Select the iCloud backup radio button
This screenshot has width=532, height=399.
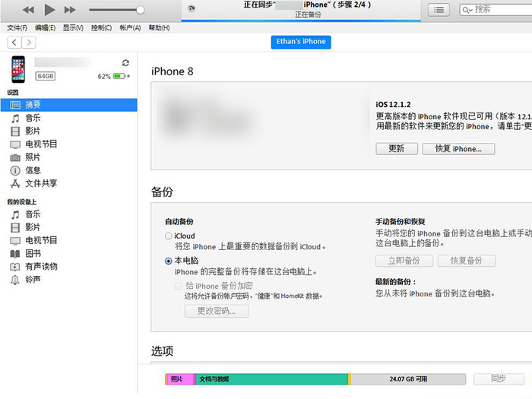pyautogui.click(x=168, y=236)
